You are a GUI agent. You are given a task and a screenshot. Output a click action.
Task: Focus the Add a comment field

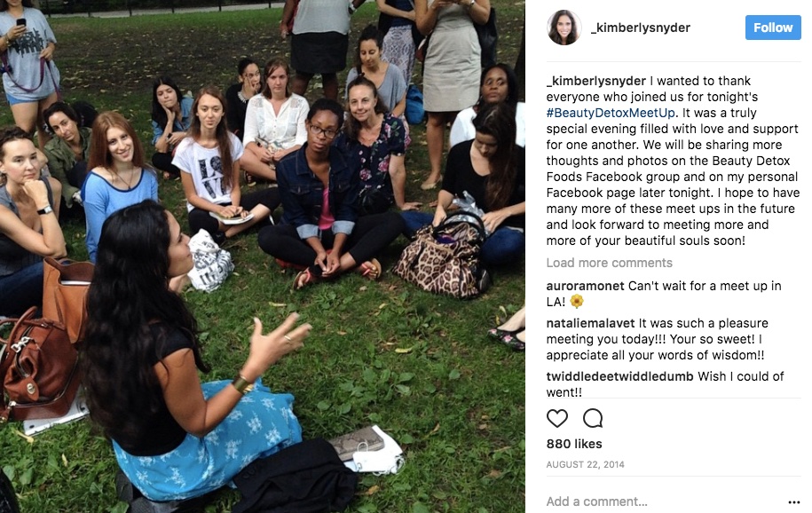pyautogui.click(x=666, y=501)
